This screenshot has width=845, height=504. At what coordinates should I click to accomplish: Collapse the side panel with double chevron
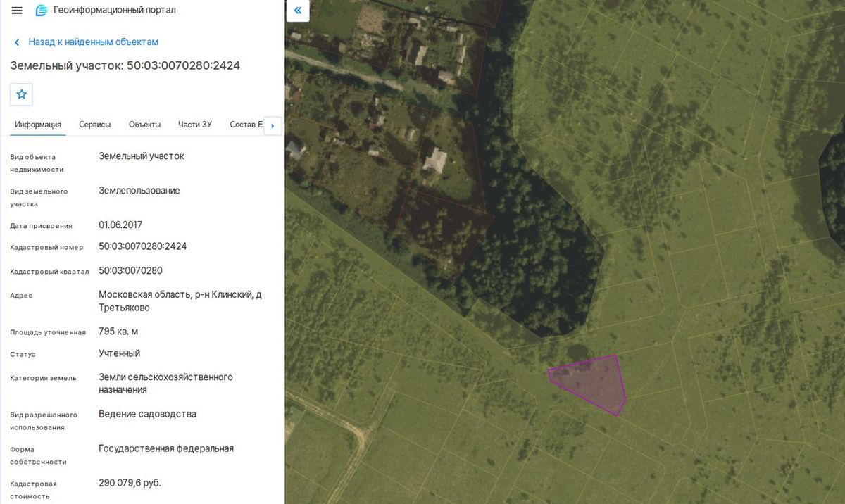click(298, 11)
